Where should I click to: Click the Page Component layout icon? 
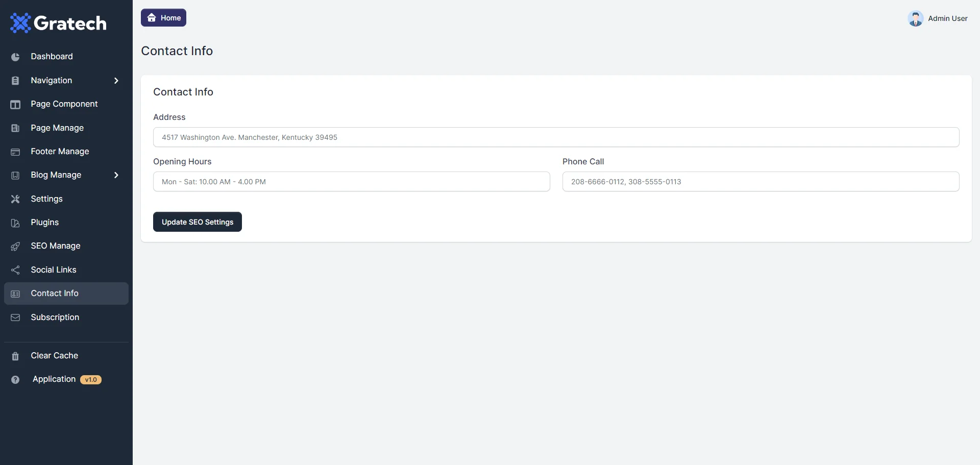coord(15,105)
